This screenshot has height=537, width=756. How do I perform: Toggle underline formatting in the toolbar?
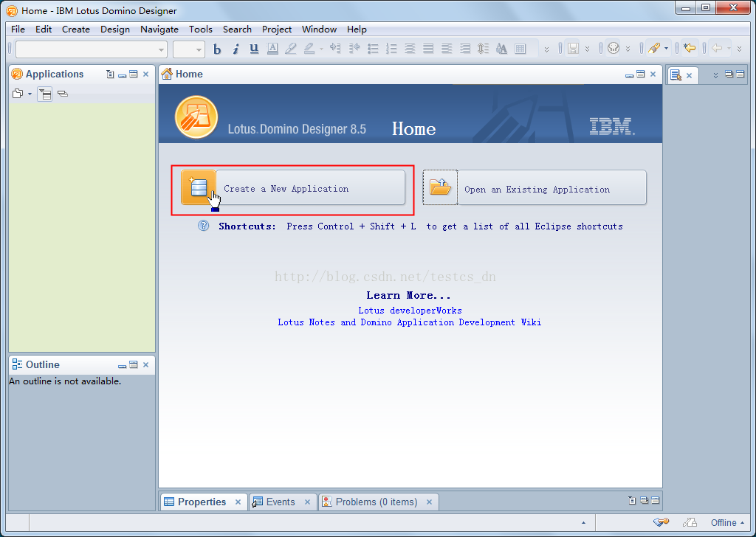[254, 49]
